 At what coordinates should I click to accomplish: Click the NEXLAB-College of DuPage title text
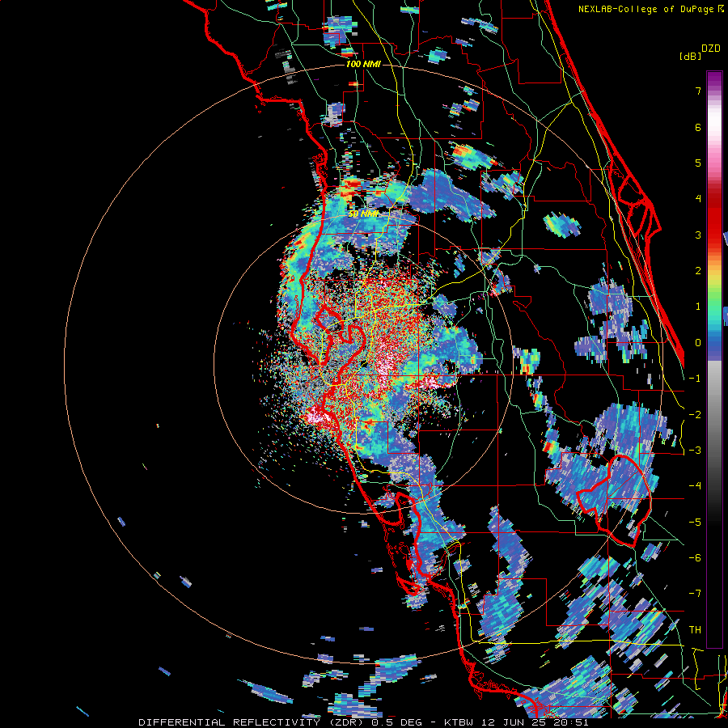(647, 9)
